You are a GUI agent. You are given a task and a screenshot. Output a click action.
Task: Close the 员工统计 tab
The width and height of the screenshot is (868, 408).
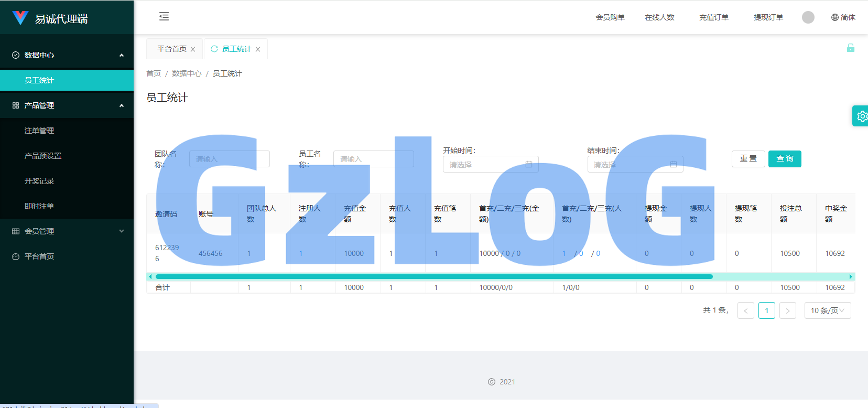click(x=258, y=49)
